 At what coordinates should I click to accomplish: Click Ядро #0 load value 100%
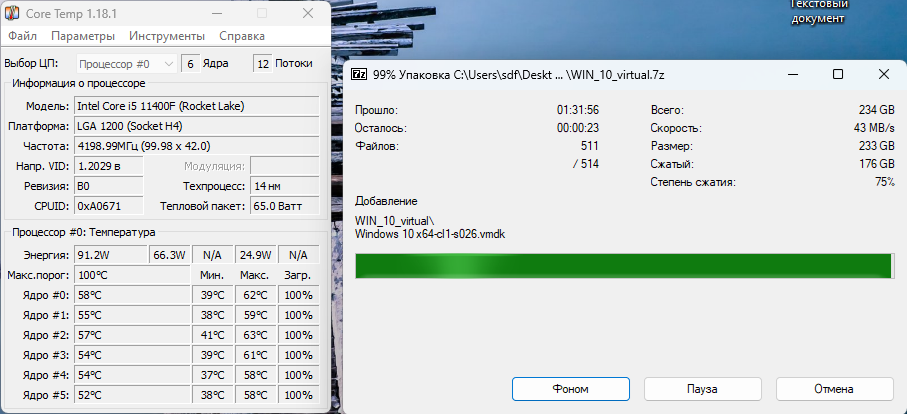coord(298,295)
